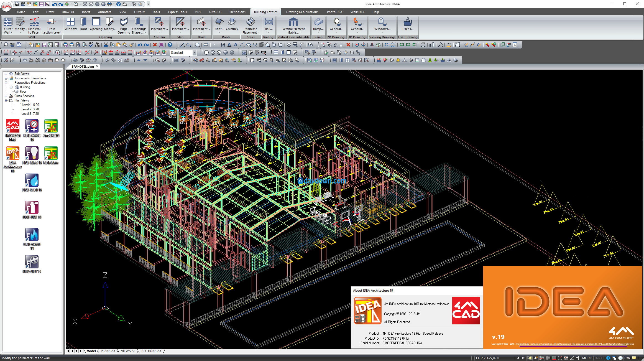Open the Annotate ribbon tab

point(104,12)
